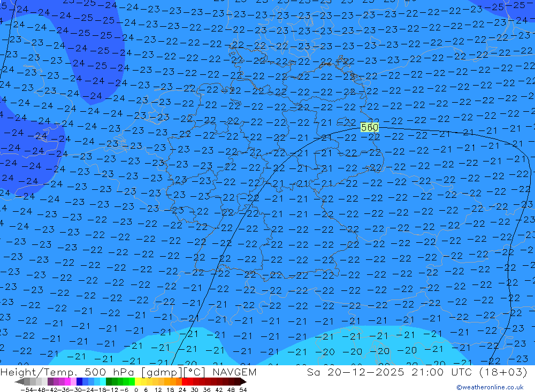Click the left gray arrow end of legend
This screenshot has width=535, height=392.
[19, 382]
